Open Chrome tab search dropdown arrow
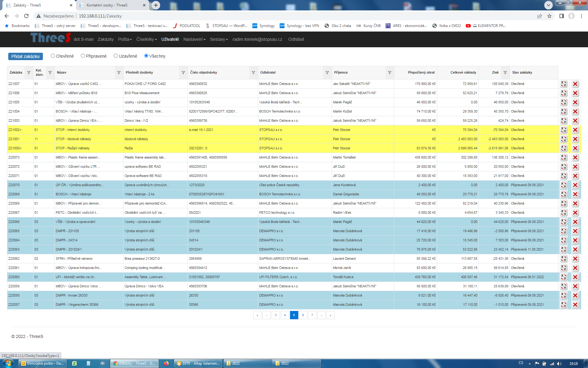 coord(548,5)
